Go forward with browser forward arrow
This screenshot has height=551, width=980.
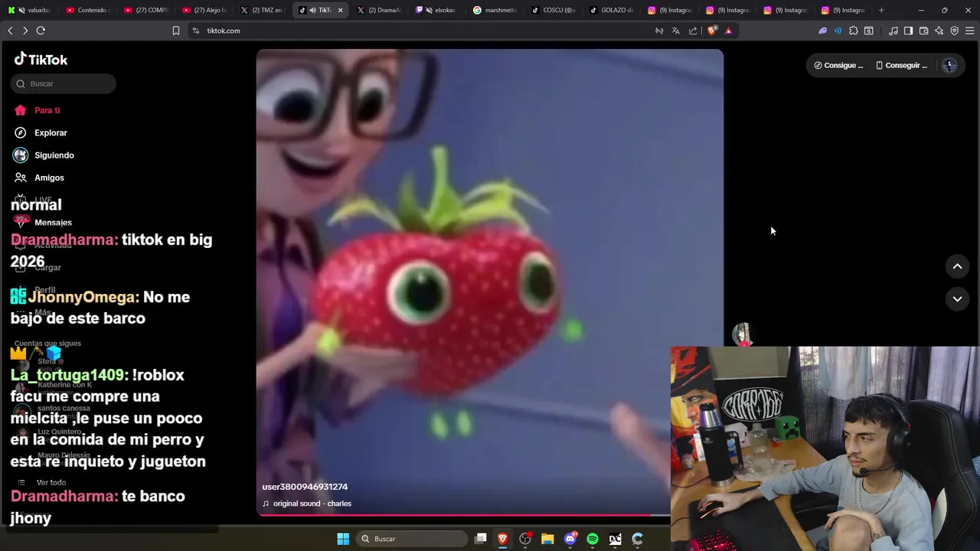25,31
